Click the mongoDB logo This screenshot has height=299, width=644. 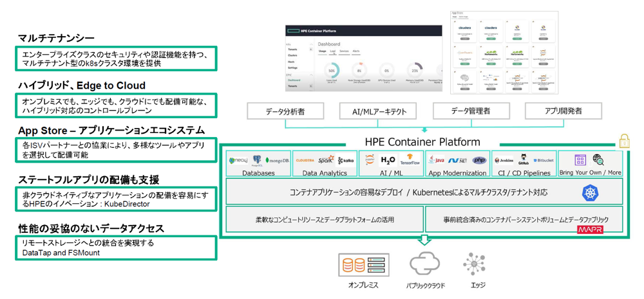[277, 160]
